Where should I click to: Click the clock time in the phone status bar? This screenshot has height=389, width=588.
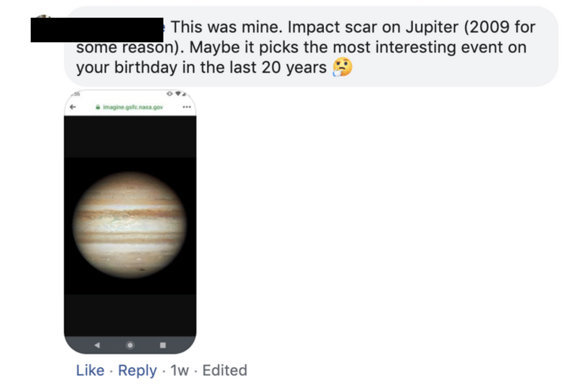click(x=76, y=94)
